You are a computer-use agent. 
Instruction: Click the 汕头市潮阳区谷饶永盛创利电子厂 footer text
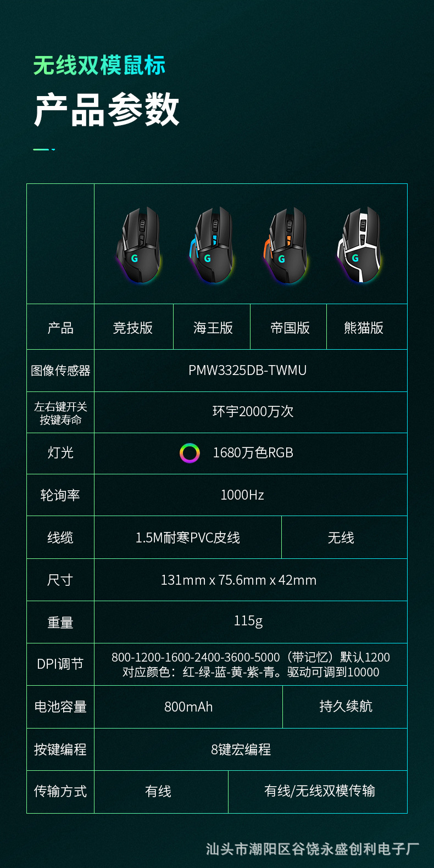[313, 849]
